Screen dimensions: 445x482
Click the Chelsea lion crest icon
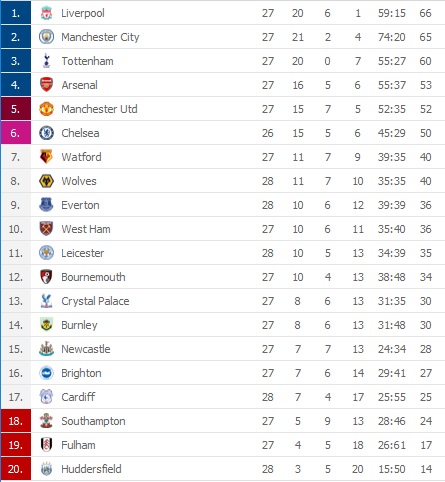point(46,133)
